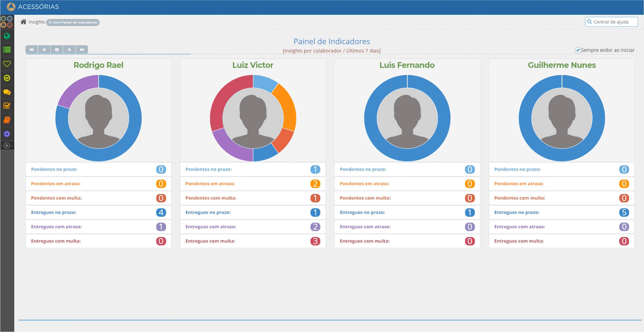Click Luiz Victor's 'Entregues com atraso' count 2
The height and width of the screenshot is (332, 644).
(x=315, y=227)
